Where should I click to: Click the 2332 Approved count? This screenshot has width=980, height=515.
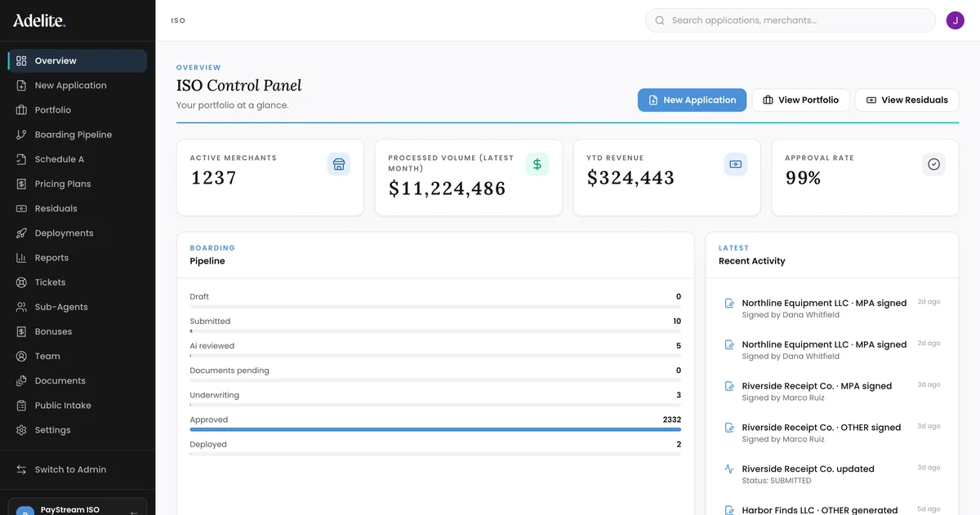(x=671, y=420)
